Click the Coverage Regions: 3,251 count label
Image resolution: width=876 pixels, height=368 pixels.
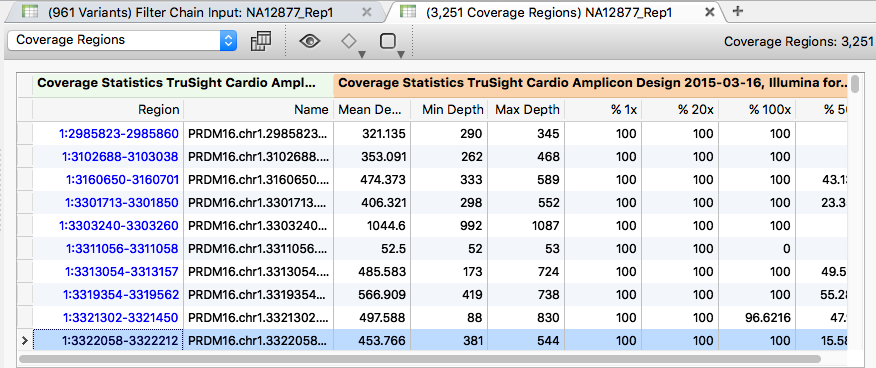coord(798,41)
